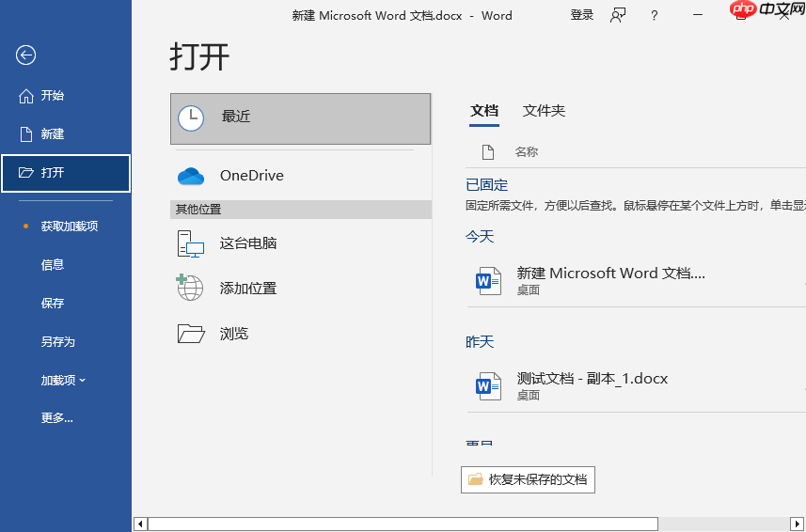Image resolution: width=806 pixels, height=532 pixels.
Task: Click 添加位置 to add a place
Action: tap(300, 288)
